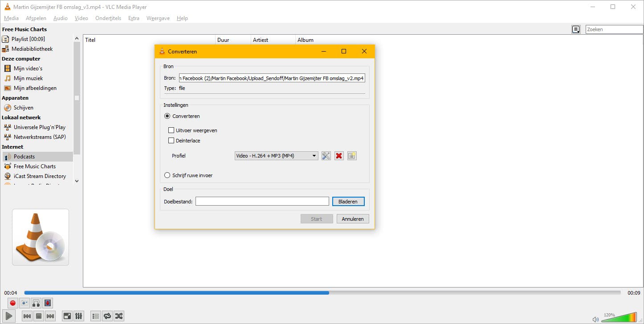Take a snapshot with the camera icon
Image resolution: width=644 pixels, height=324 pixels.
pyautogui.click(x=24, y=303)
